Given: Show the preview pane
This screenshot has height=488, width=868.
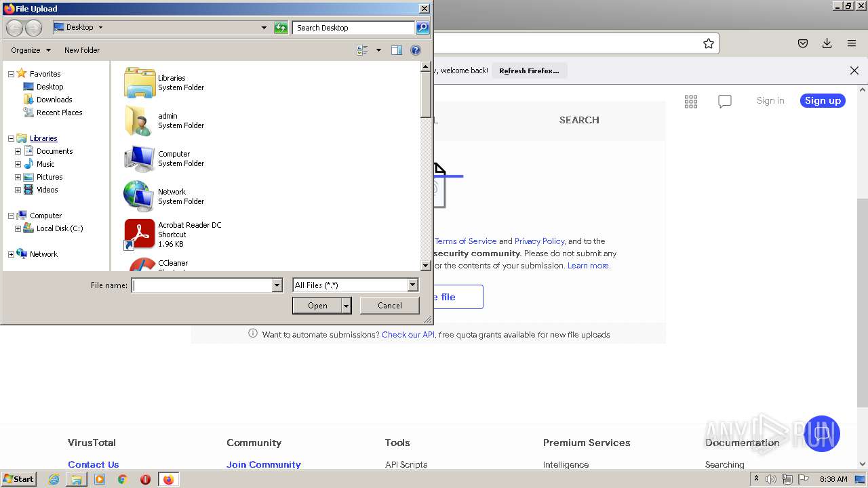Looking at the screenshot, I should (x=397, y=50).
